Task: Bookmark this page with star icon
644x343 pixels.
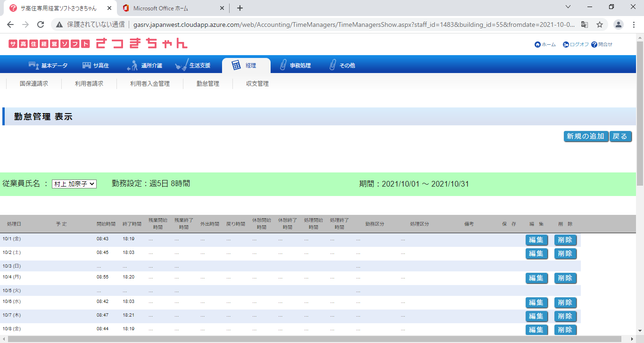Action: (x=600, y=24)
